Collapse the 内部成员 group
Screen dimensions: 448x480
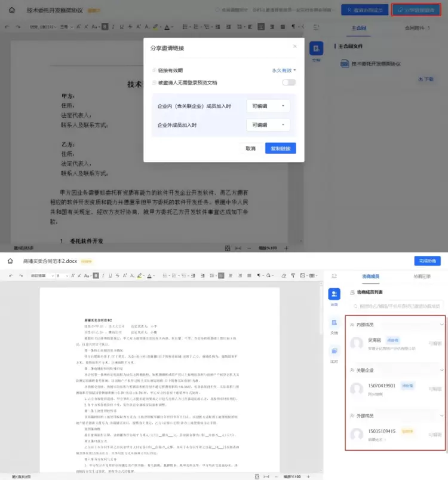441,325
